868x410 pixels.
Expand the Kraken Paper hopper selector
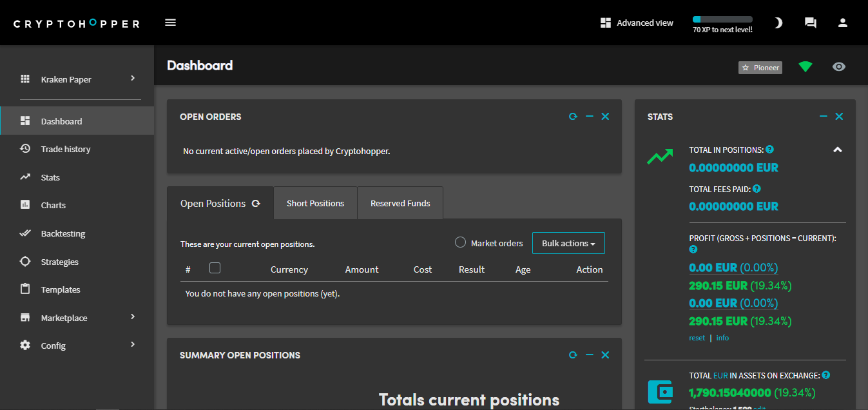(x=77, y=79)
